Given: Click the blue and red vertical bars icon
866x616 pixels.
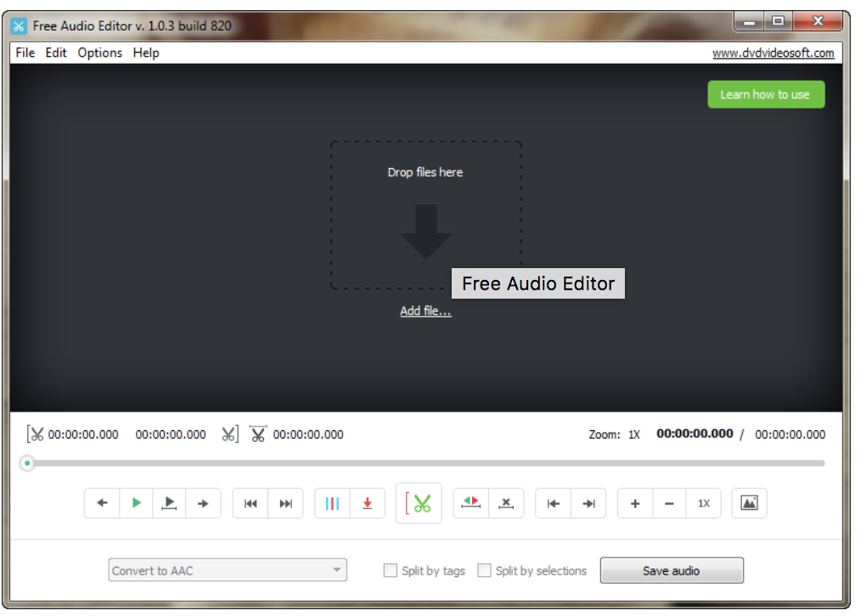Looking at the screenshot, I should click(x=333, y=503).
